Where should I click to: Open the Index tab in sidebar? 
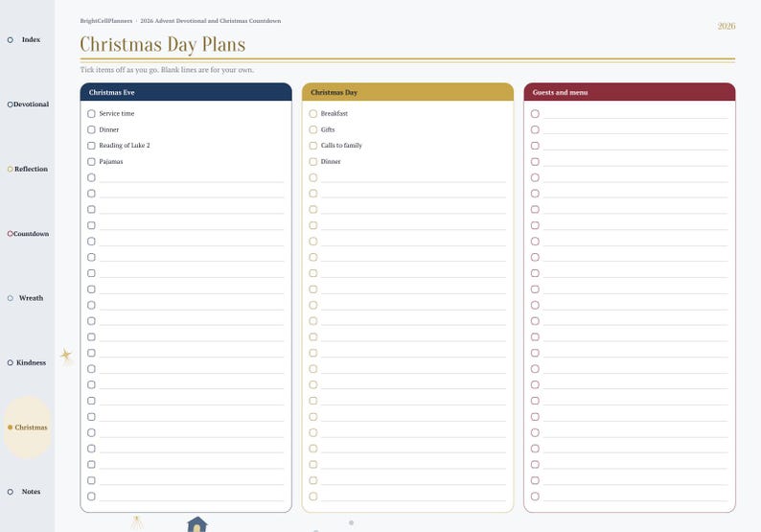(27, 40)
